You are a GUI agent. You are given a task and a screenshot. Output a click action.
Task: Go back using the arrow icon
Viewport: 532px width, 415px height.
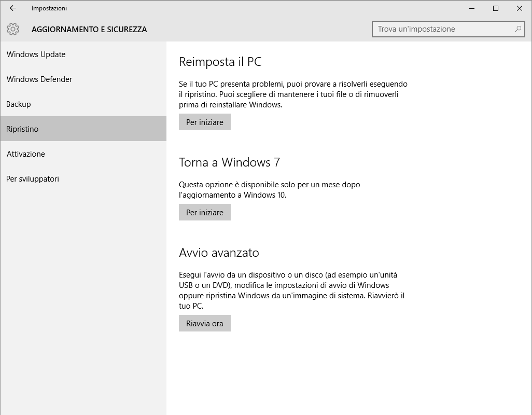click(x=13, y=8)
